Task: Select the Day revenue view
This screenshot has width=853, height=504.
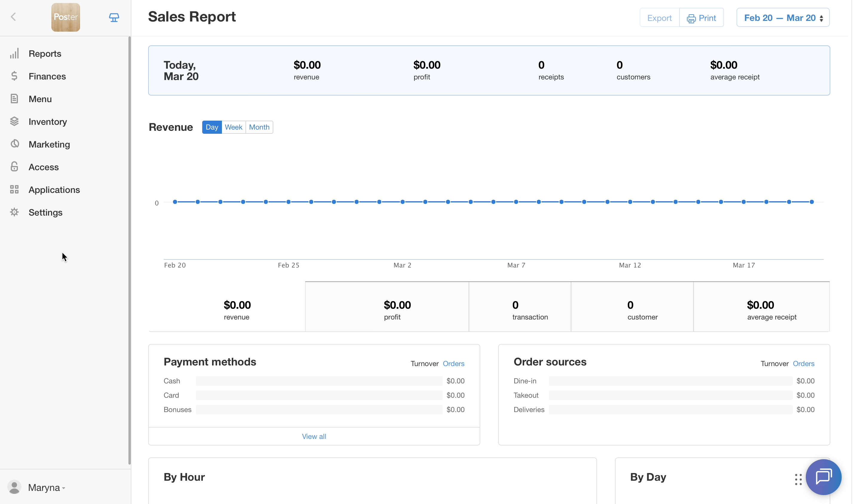Action: [212, 127]
